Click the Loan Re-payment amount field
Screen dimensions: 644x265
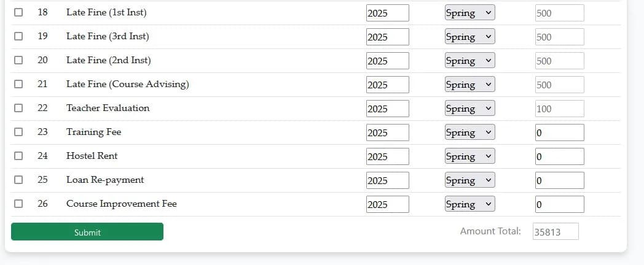[x=559, y=180]
